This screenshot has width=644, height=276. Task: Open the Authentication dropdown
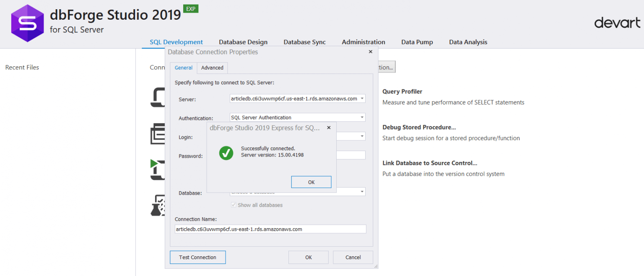[362, 117]
